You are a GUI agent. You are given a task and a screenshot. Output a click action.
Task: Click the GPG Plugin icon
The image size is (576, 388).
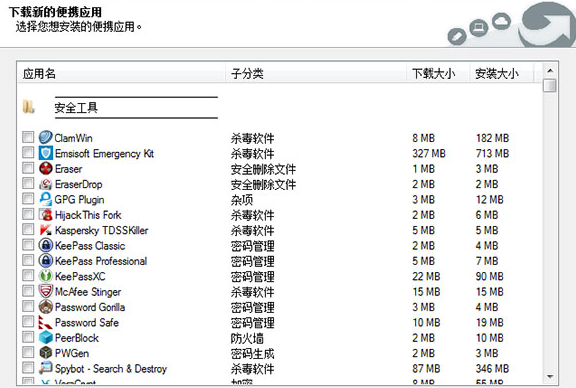coord(46,199)
